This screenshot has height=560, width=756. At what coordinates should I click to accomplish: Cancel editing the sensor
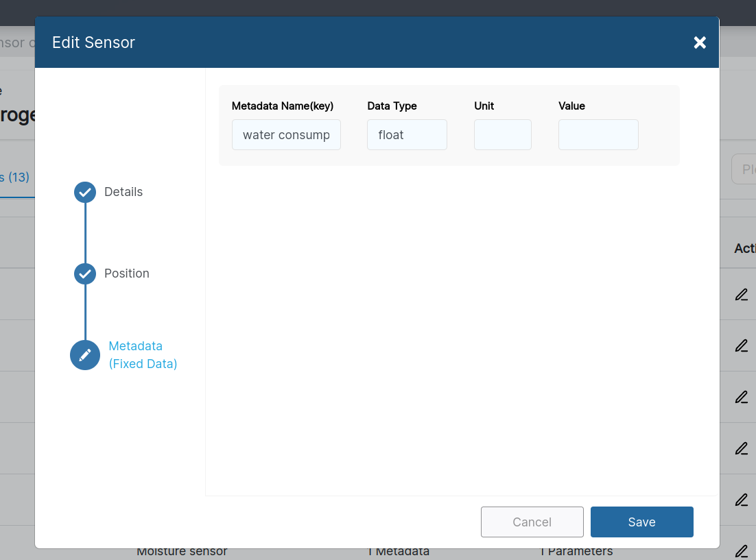[532, 522]
